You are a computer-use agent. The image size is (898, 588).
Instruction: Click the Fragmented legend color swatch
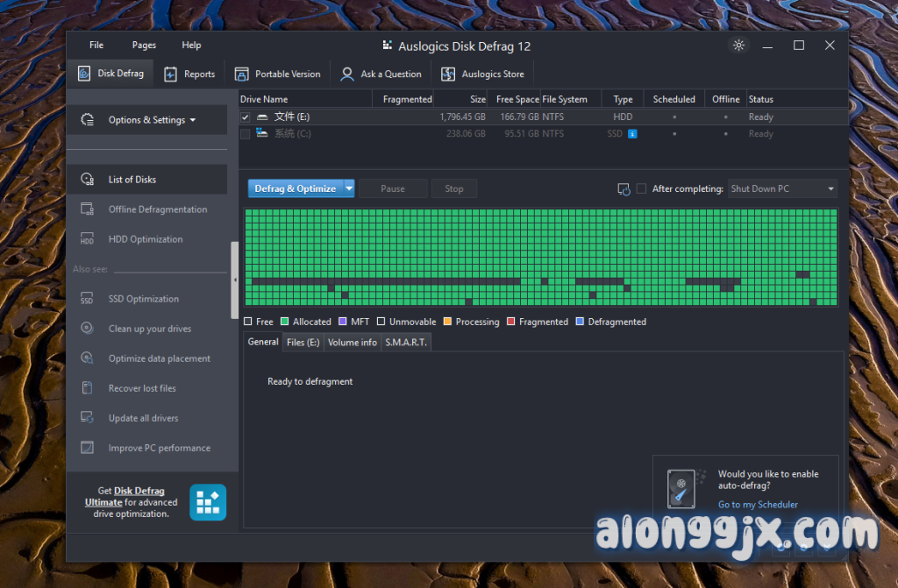click(x=511, y=322)
